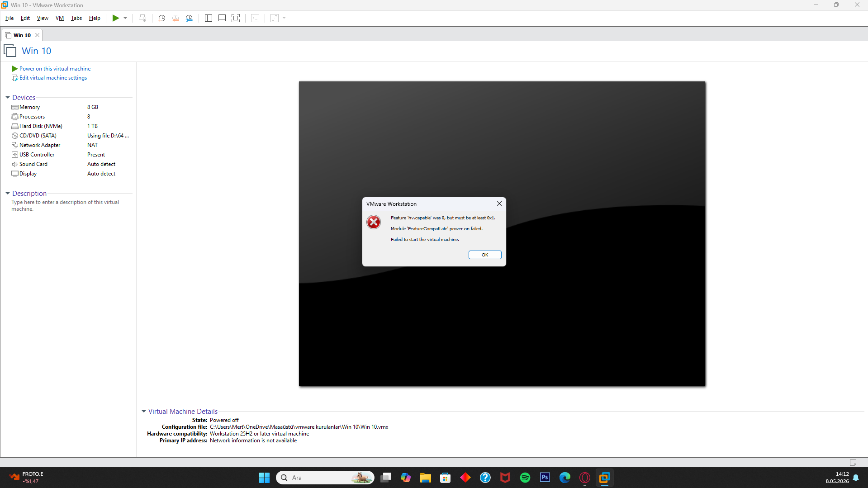
Task: Open the Get Help taskbar icon
Action: pos(485,478)
